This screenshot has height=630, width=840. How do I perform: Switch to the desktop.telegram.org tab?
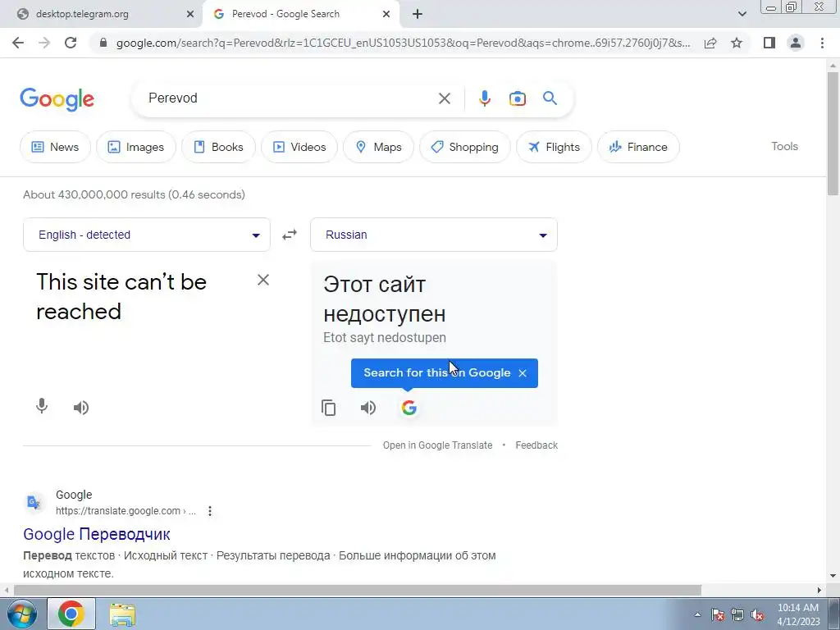tap(102, 14)
